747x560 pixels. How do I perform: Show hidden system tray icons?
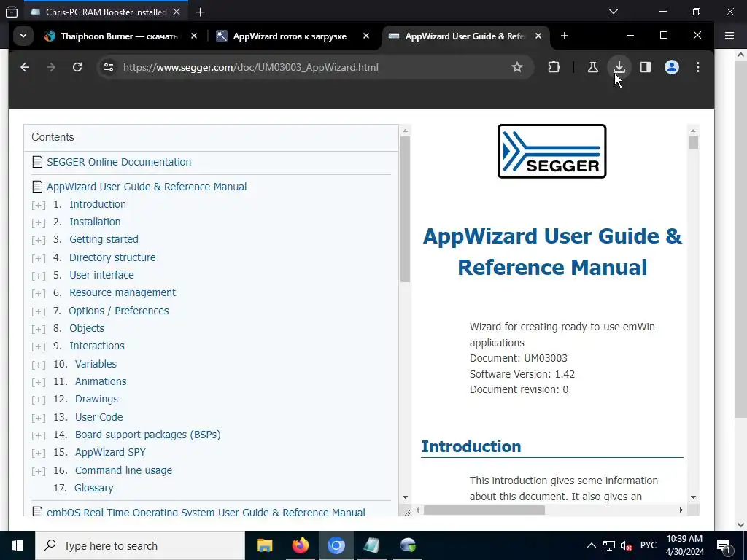point(591,545)
